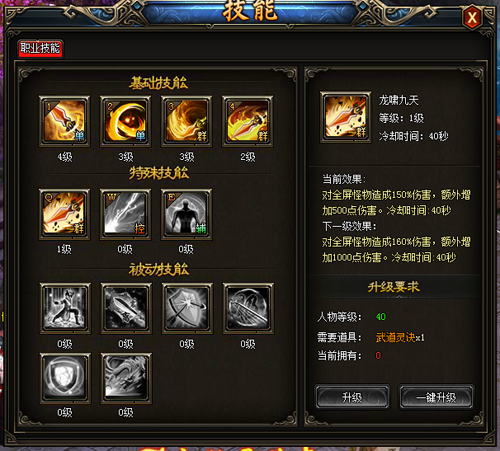
Task: Select the Q special skill 龙啸九天 icon
Action: coord(64,214)
